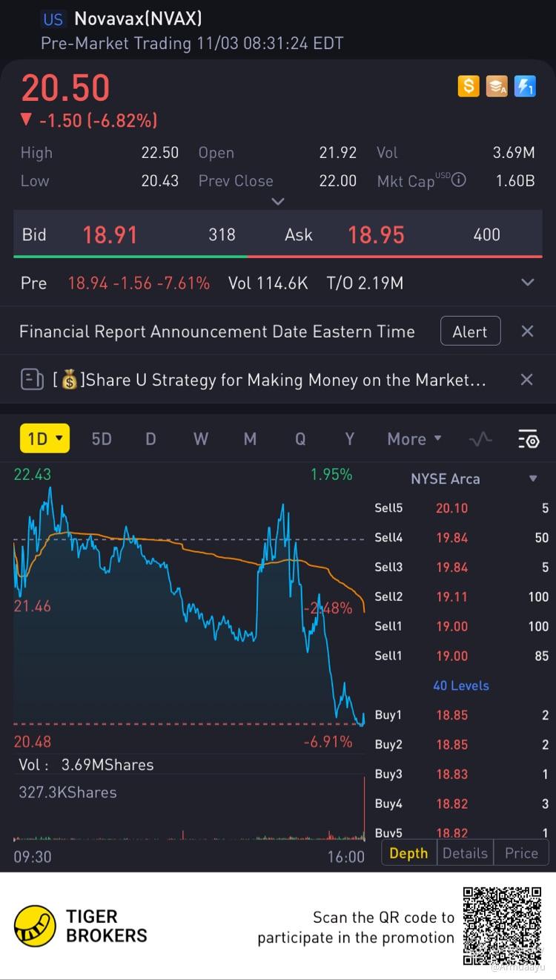556x980 pixels.
Task: Switch chart to Y yearly tab
Action: [349, 438]
